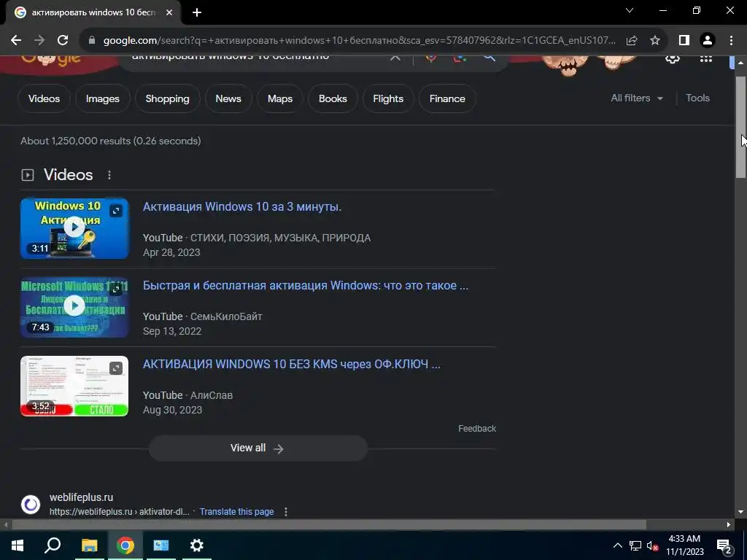The width and height of the screenshot is (747, 560).
Task: Expand preview of the 3:11 video
Action: click(116, 211)
